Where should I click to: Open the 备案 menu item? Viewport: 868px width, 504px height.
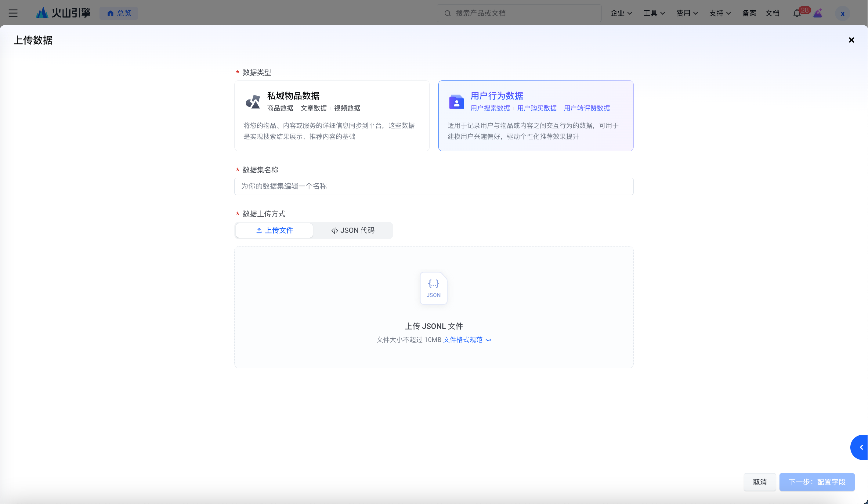click(x=749, y=13)
